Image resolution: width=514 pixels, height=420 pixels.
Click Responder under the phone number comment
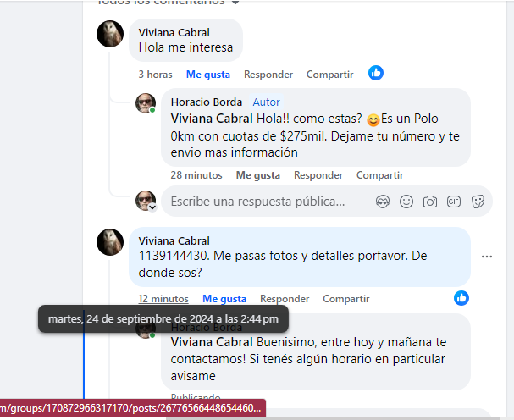click(285, 299)
